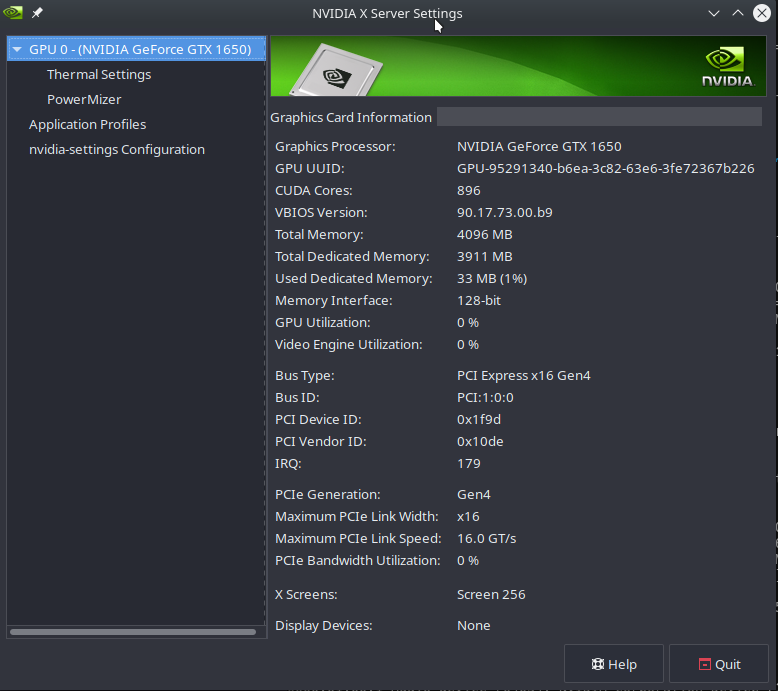The width and height of the screenshot is (778, 691).
Task: Click the NVIDIA X Server Settings window title
Action: pyautogui.click(x=387, y=13)
